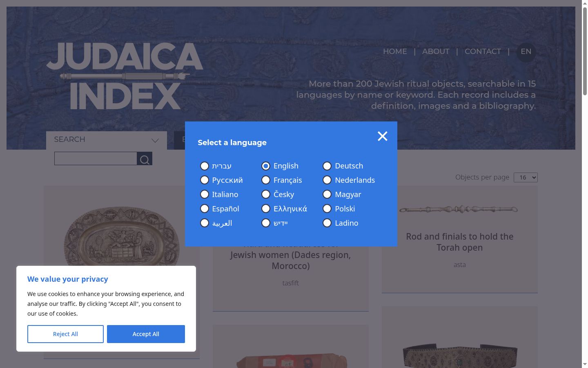
Task: Reject all cookies
Action: click(x=65, y=334)
